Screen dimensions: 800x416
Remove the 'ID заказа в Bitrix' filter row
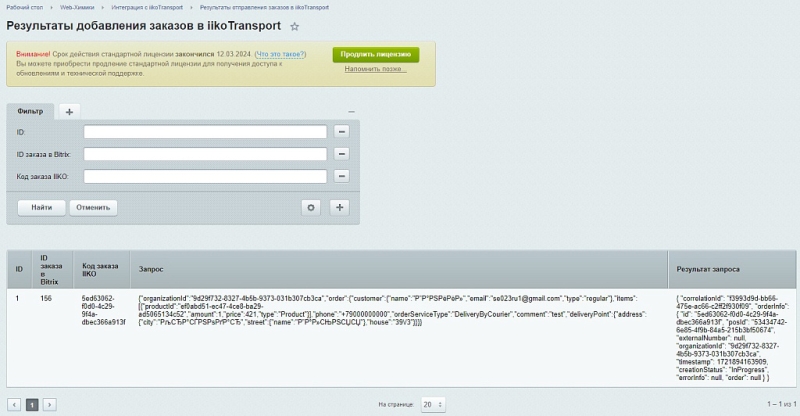341,154
